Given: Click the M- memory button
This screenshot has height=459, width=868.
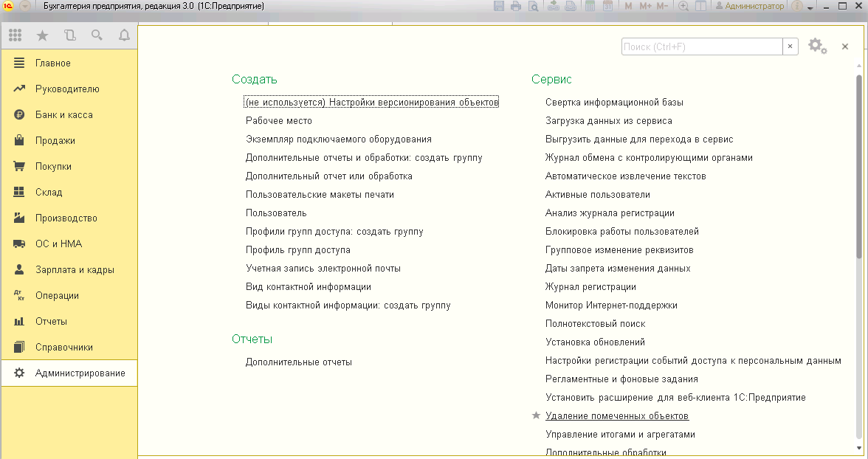Looking at the screenshot, I should tap(661, 6).
